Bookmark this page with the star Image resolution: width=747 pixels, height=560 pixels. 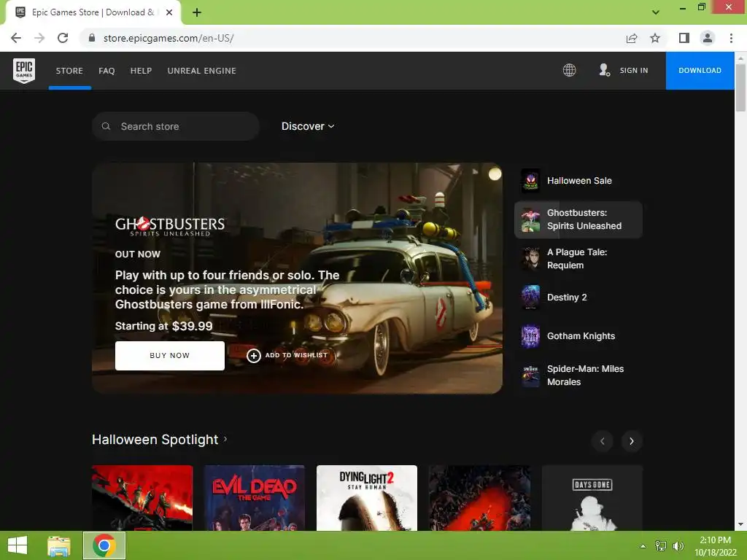tap(655, 38)
